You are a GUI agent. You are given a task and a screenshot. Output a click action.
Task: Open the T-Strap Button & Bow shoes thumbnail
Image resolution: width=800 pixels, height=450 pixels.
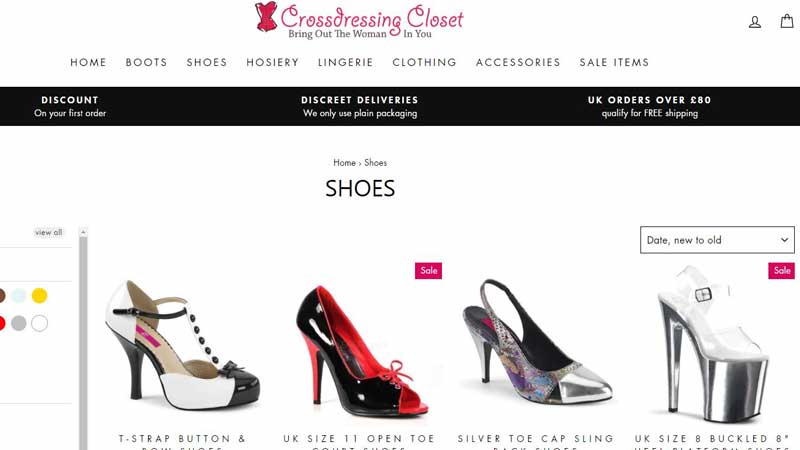coord(182,344)
